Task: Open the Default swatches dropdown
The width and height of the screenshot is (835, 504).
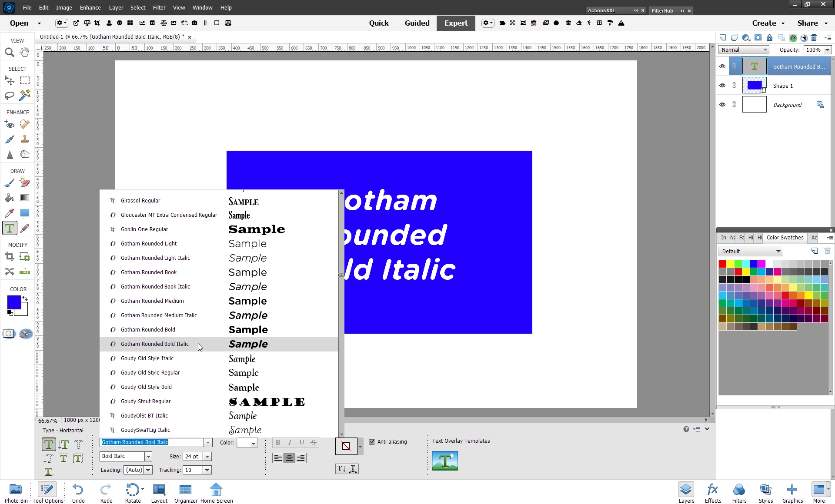Action: 750,251
